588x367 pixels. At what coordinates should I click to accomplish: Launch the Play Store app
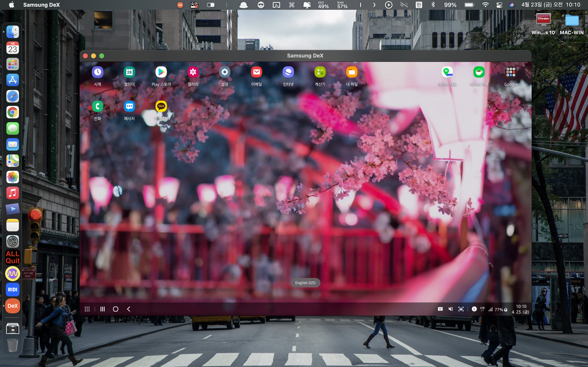pyautogui.click(x=161, y=72)
